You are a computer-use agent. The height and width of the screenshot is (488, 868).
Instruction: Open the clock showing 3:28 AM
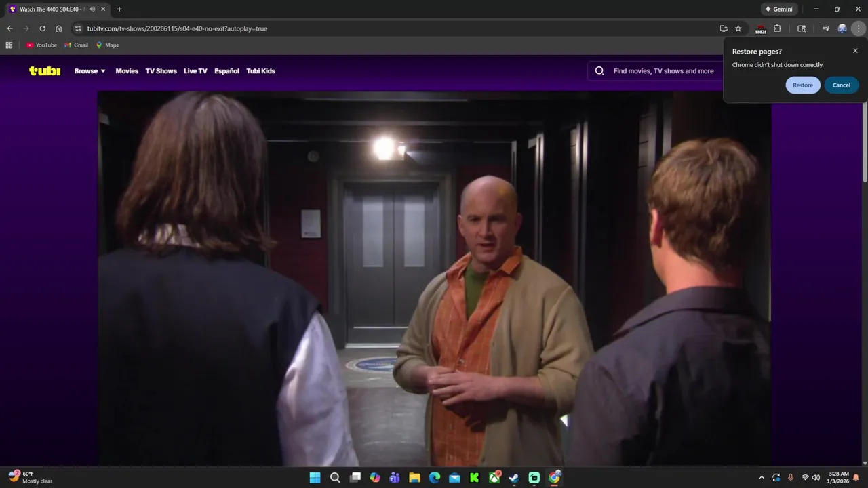(x=838, y=477)
